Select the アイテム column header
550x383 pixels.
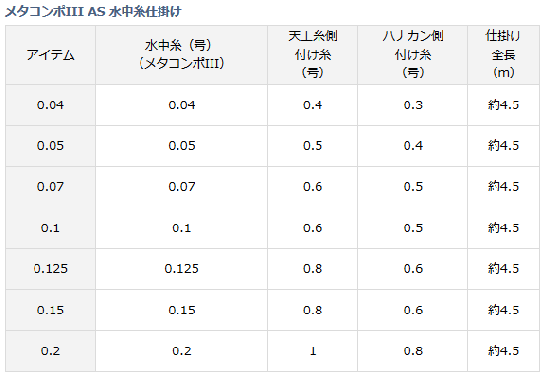50,55
